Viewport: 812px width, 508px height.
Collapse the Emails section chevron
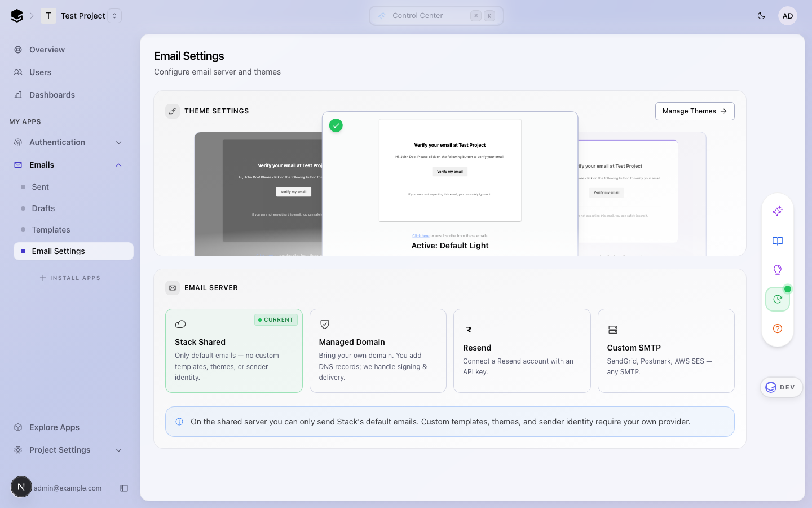(x=118, y=165)
